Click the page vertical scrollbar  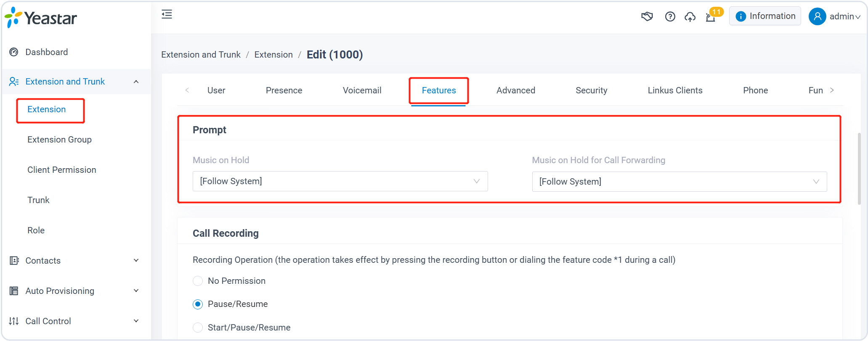(x=859, y=169)
